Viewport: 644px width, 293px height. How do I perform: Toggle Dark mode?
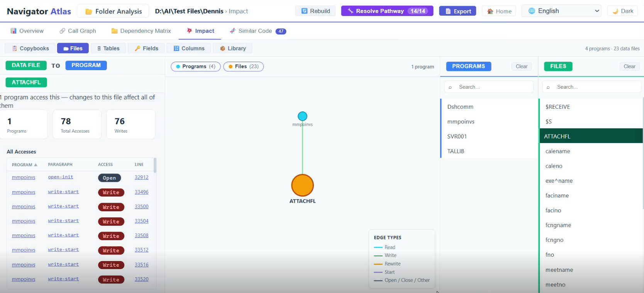622,11
